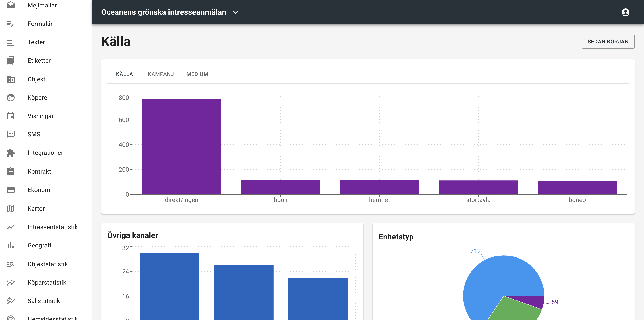Click the direkt/ingen bar in Källa chart

click(x=182, y=147)
